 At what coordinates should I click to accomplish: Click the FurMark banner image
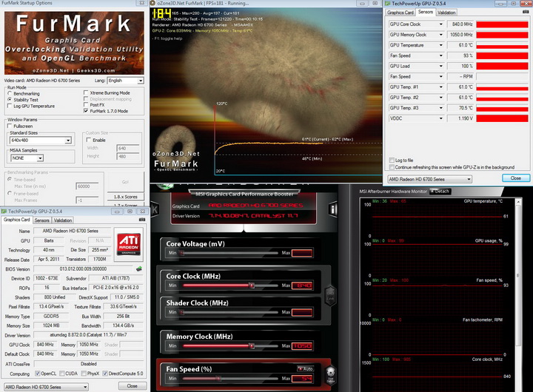coord(74,43)
